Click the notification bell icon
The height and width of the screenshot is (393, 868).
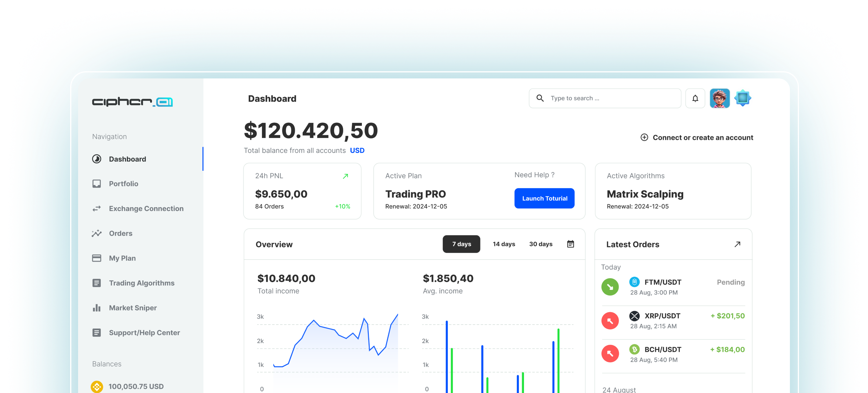(695, 98)
